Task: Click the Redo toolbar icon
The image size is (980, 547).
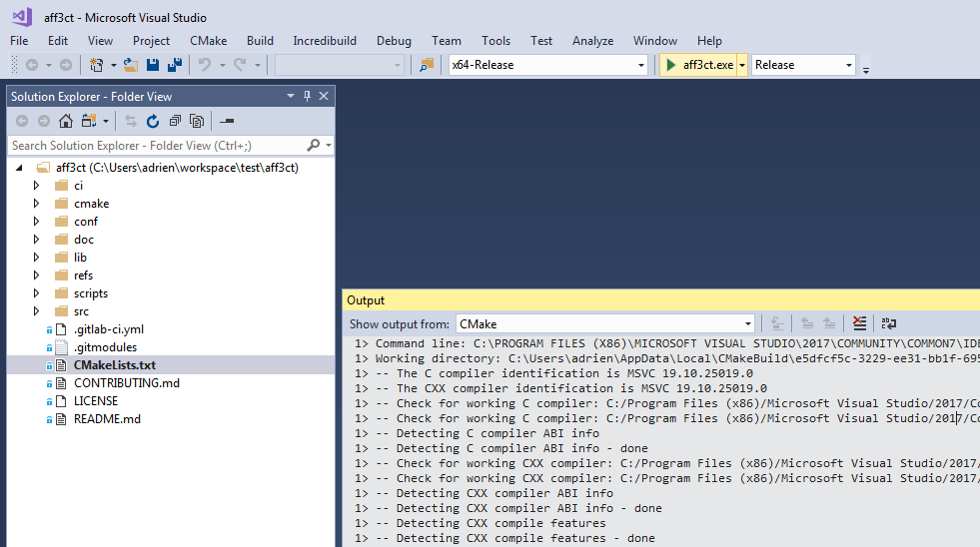Action: 240,65
